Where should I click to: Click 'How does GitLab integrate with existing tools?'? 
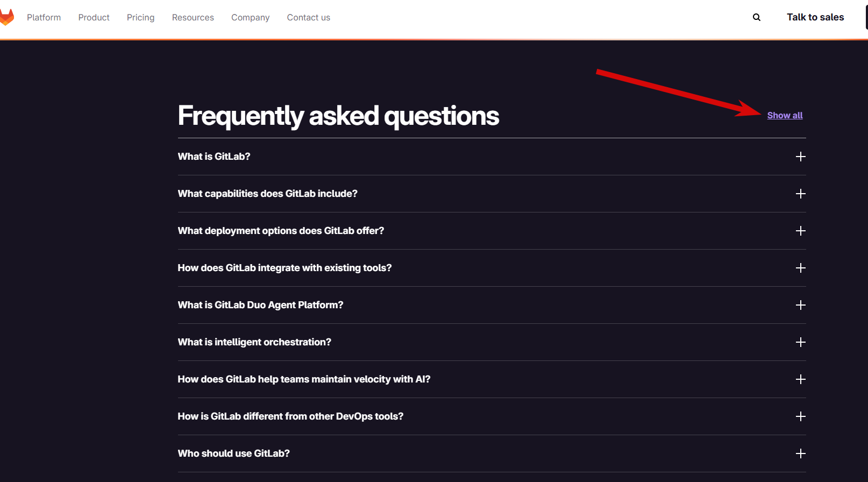click(x=284, y=268)
